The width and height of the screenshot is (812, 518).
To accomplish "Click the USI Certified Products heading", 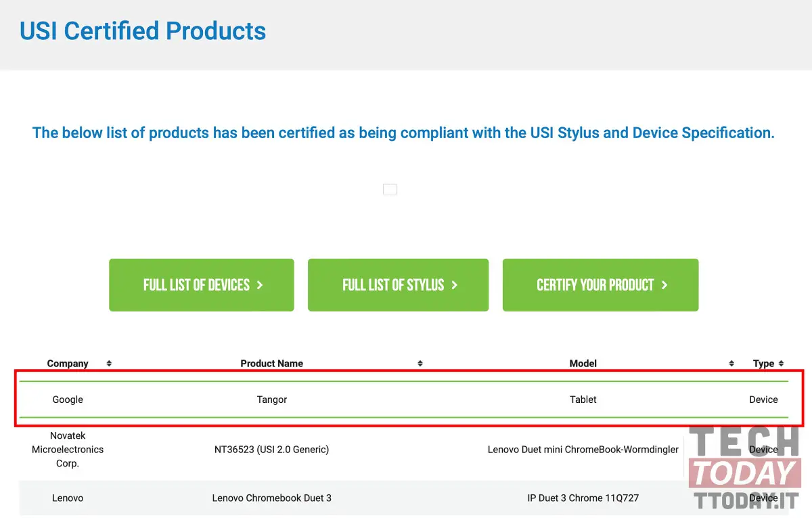I will [143, 31].
